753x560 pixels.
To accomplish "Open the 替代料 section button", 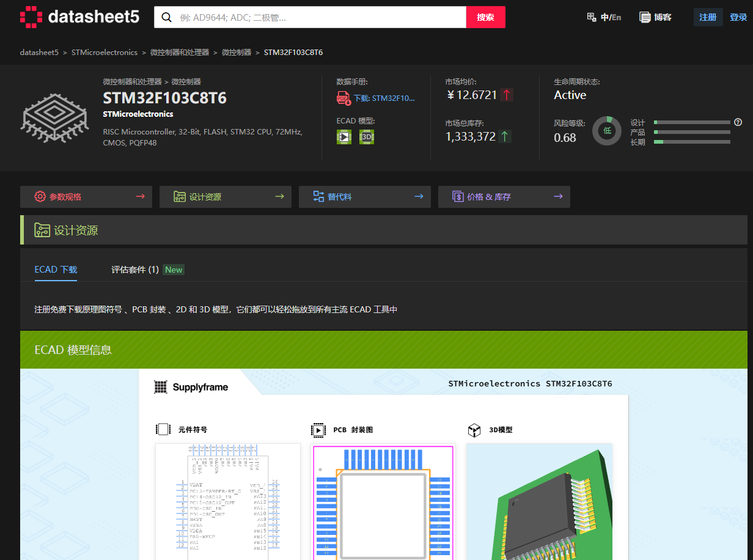I will click(365, 197).
